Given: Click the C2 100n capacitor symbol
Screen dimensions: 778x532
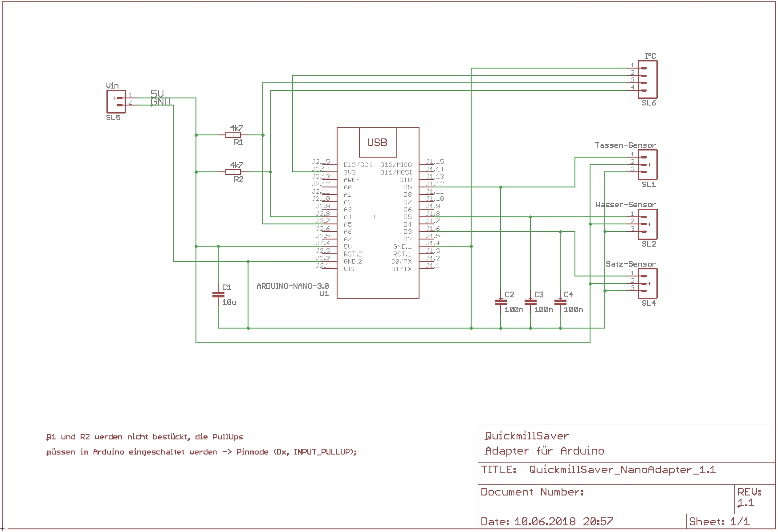Looking at the screenshot, I should pos(501,302).
